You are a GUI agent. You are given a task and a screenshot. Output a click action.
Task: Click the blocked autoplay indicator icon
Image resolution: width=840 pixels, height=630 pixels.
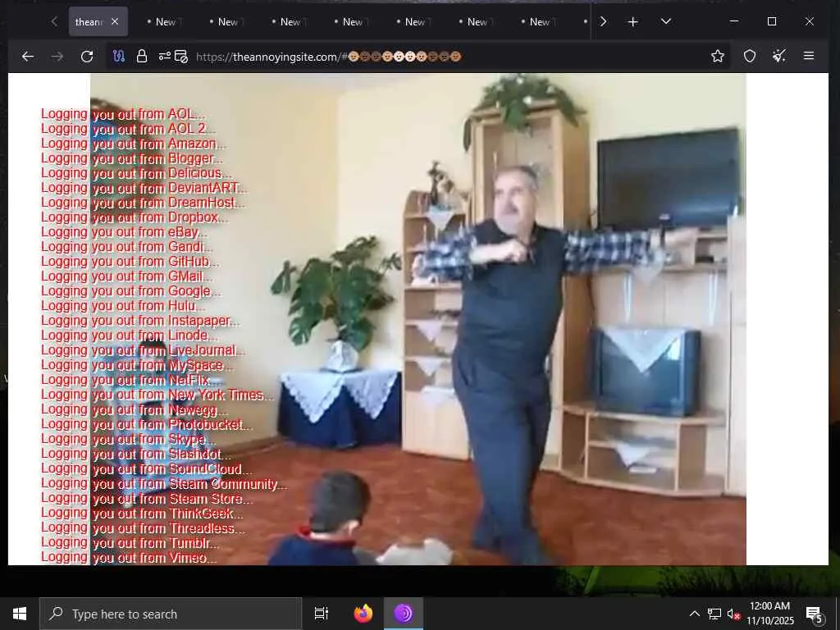pyautogui.click(x=181, y=57)
